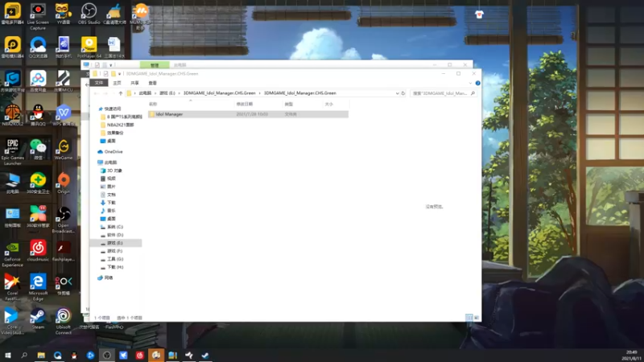Click the help icon in Explorer ribbon
This screenshot has height=362, width=644.
coord(477,83)
